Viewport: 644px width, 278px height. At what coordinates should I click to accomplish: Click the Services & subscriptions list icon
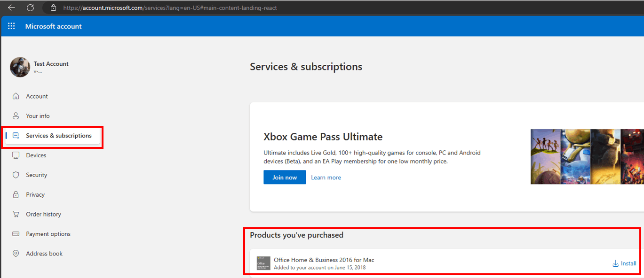click(x=16, y=136)
